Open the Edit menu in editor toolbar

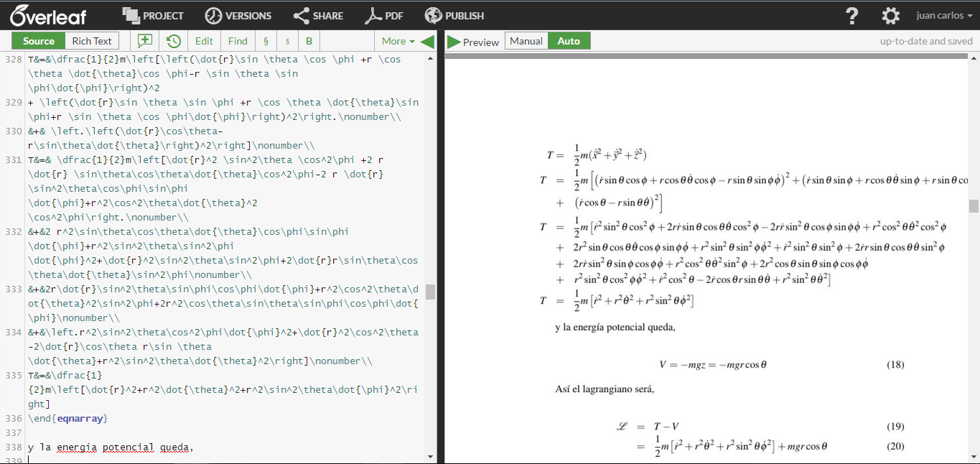204,41
